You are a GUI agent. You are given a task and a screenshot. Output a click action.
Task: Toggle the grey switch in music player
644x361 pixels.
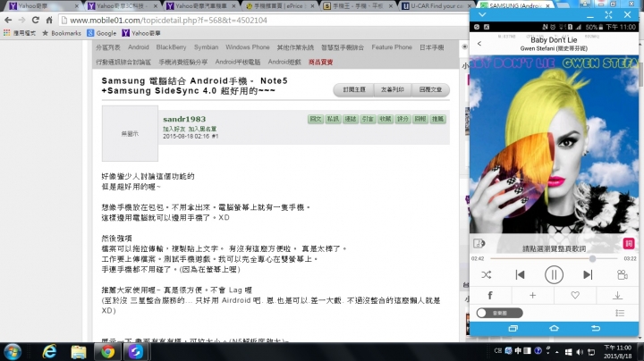[499, 313]
